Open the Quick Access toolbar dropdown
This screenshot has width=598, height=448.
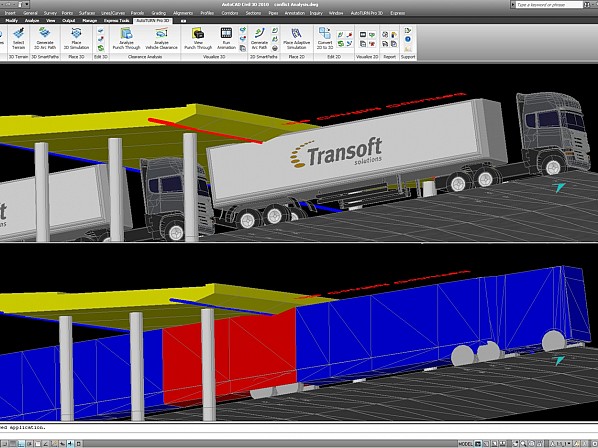tap(27, 5)
